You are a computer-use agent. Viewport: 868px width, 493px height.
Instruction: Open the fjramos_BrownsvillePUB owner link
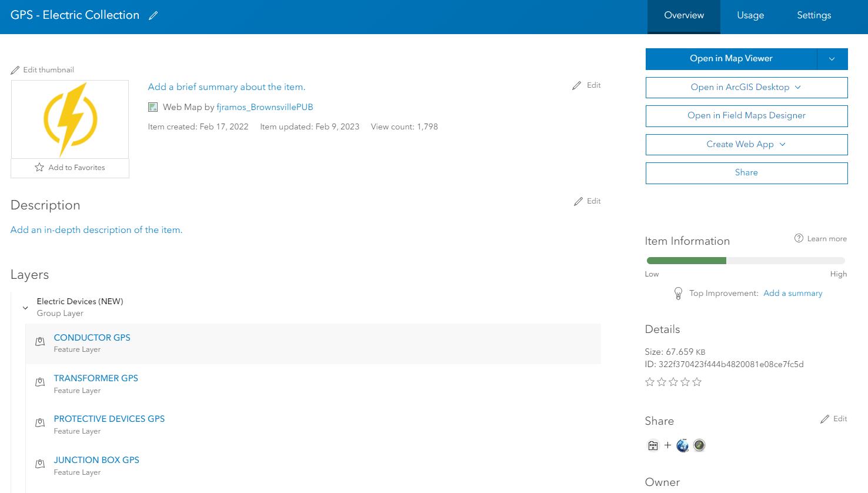coord(265,106)
